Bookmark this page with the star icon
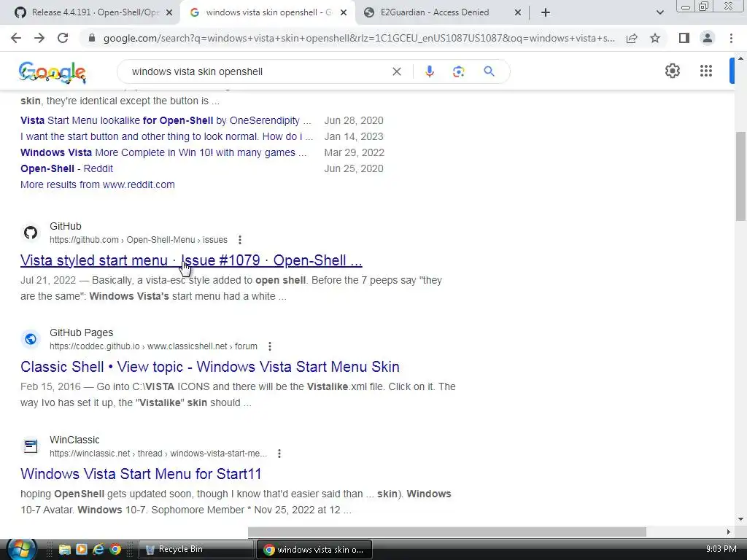 tap(655, 38)
